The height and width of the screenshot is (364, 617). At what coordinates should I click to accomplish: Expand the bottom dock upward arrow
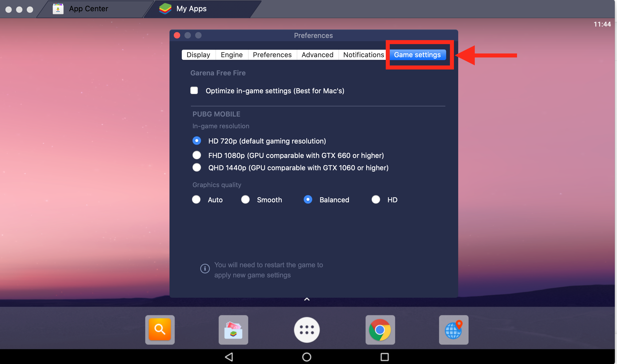(307, 299)
